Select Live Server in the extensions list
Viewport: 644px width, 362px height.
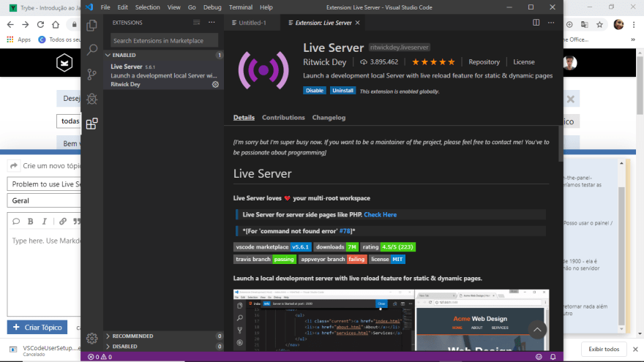pos(164,75)
